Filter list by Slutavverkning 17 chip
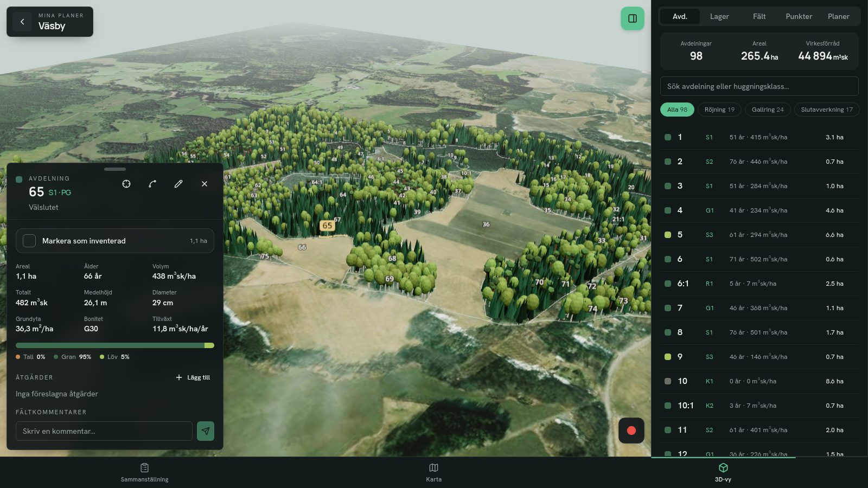Image resolution: width=868 pixels, height=488 pixels. [827, 110]
